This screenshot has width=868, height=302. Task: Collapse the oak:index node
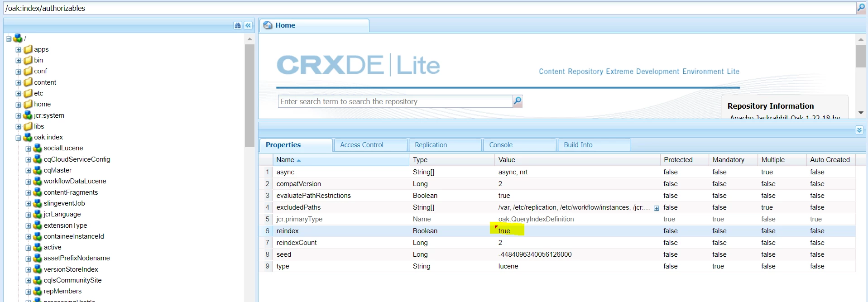pyautogui.click(x=19, y=138)
